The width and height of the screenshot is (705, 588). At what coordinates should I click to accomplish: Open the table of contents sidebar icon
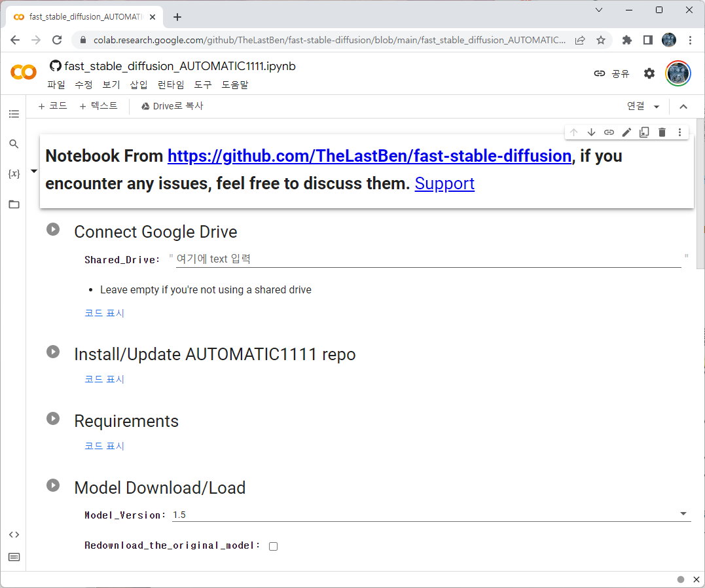(x=14, y=114)
